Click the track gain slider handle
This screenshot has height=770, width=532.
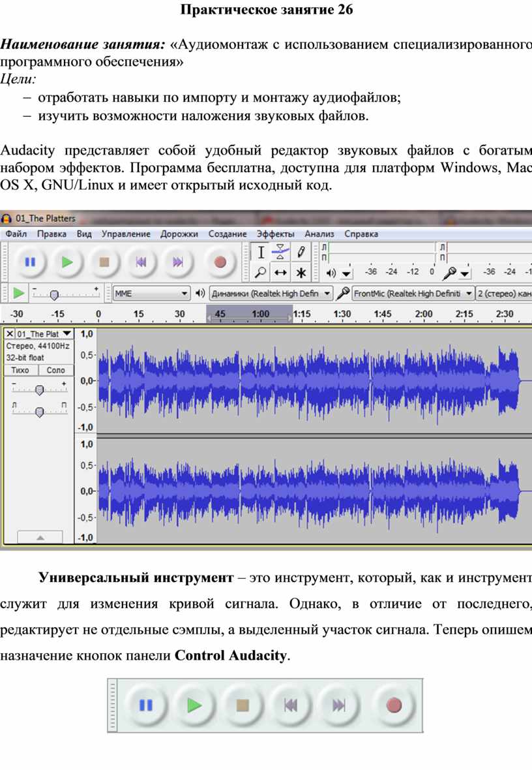pos(39,390)
